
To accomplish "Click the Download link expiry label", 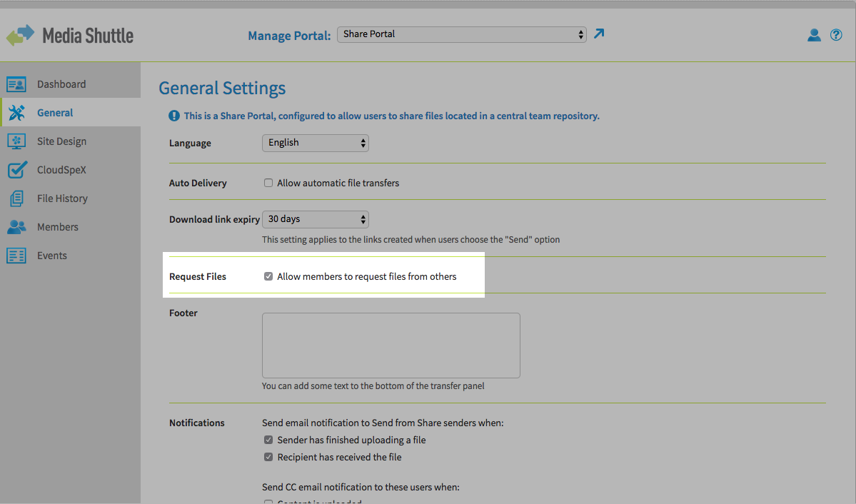I will point(215,219).
